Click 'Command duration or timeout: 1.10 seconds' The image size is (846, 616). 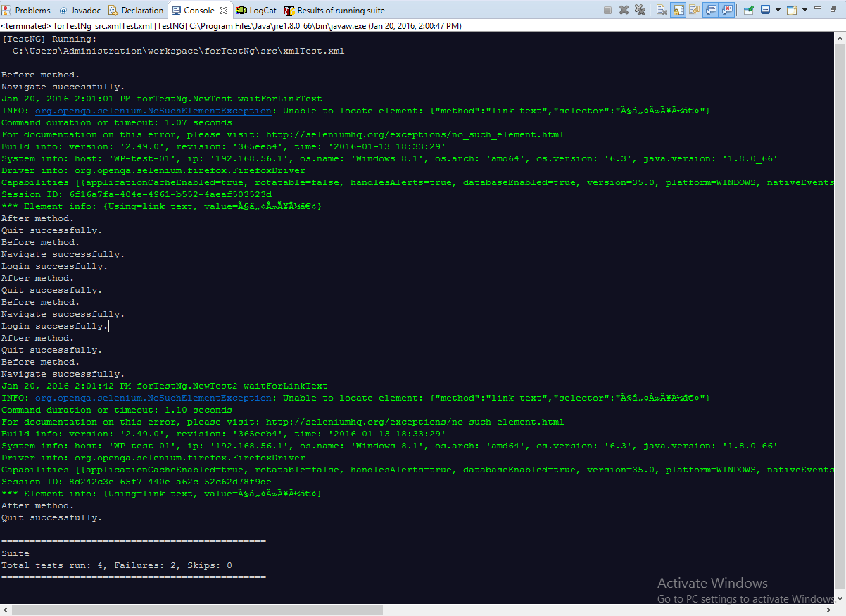(117, 410)
